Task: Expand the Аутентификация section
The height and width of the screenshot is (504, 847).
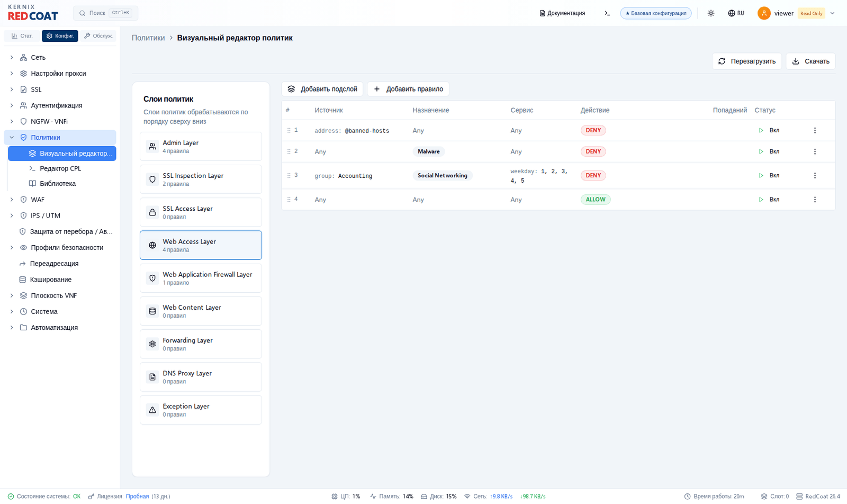Action: click(12, 105)
